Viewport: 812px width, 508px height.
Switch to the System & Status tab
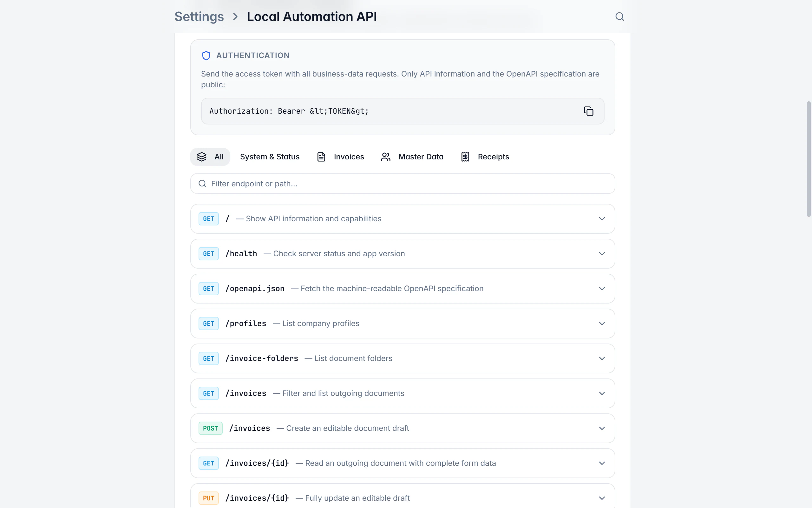pos(270,157)
